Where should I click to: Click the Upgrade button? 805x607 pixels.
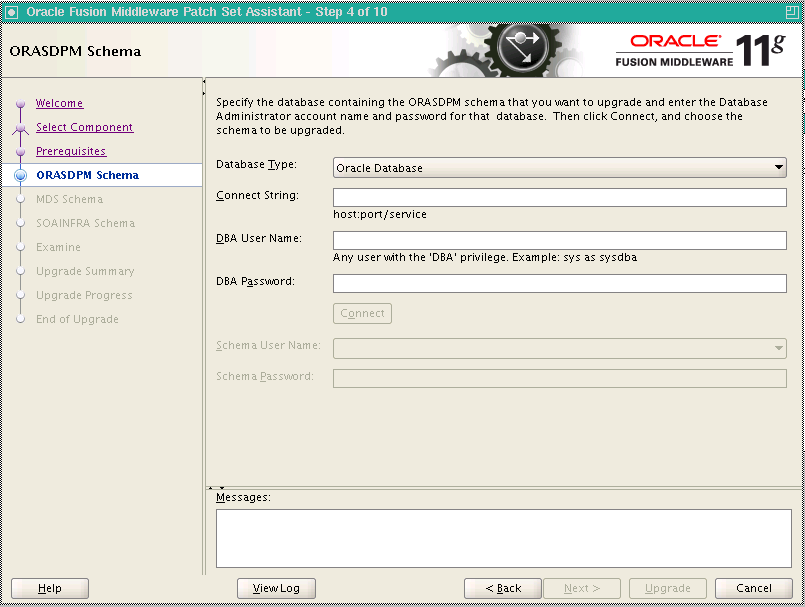(667, 588)
